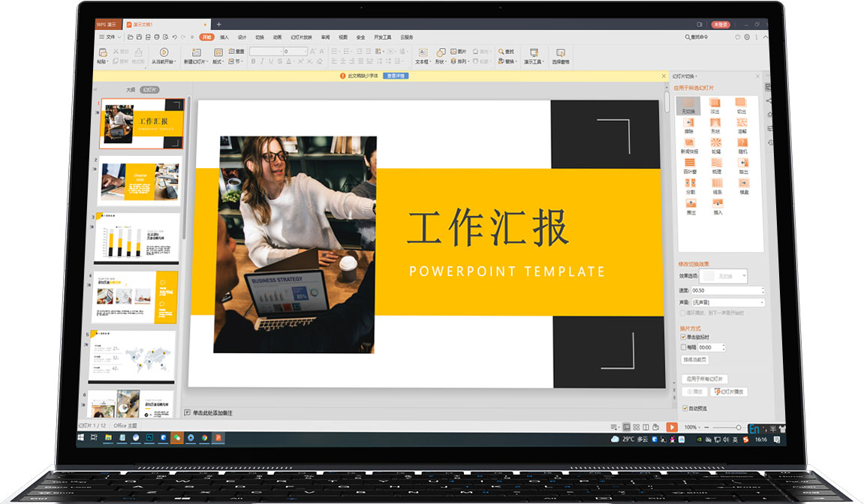Open the 动画 ribbon tab

(277, 37)
